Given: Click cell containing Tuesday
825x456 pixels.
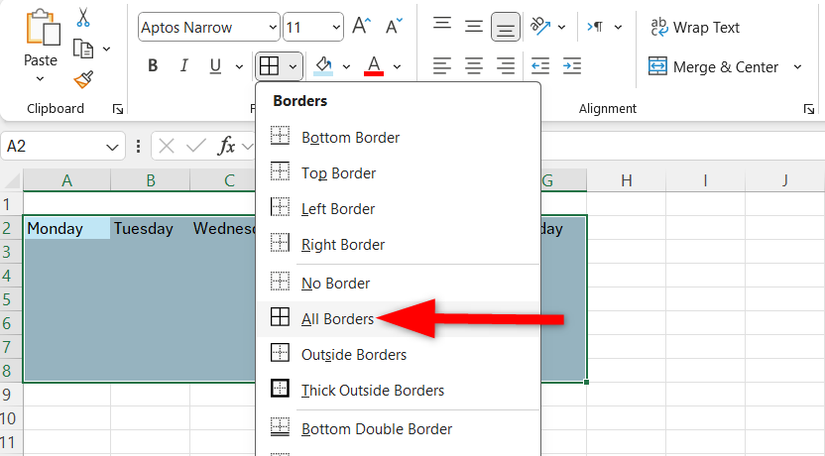Looking at the screenshot, I should [150, 228].
